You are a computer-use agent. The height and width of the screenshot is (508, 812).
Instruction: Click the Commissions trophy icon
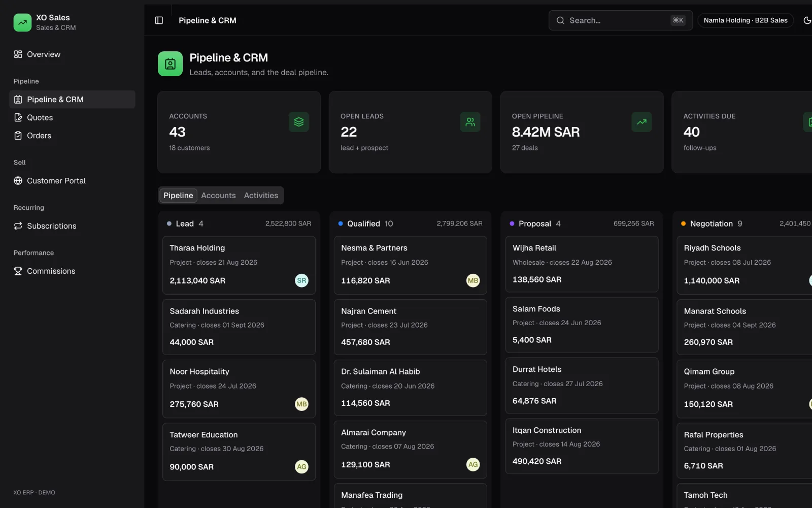(x=18, y=271)
